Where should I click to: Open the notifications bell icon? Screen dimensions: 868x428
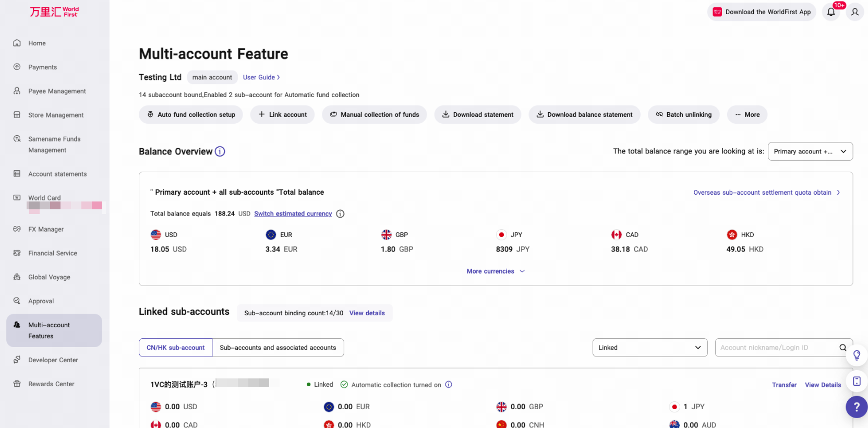[x=831, y=11]
